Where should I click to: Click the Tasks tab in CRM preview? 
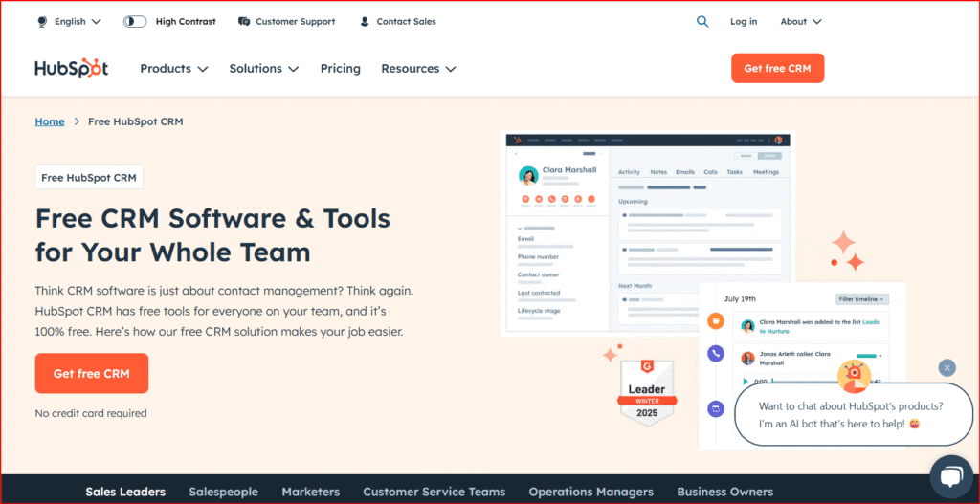734,172
